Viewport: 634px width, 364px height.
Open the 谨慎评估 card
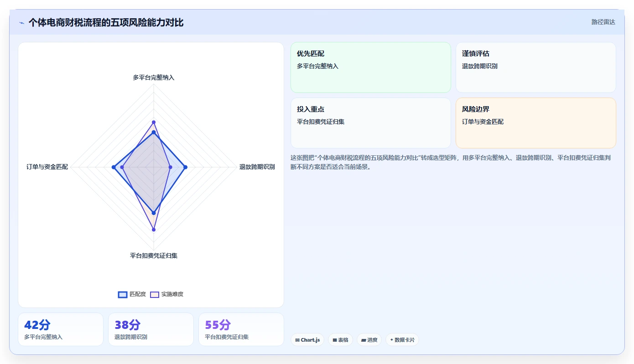pyautogui.click(x=536, y=67)
